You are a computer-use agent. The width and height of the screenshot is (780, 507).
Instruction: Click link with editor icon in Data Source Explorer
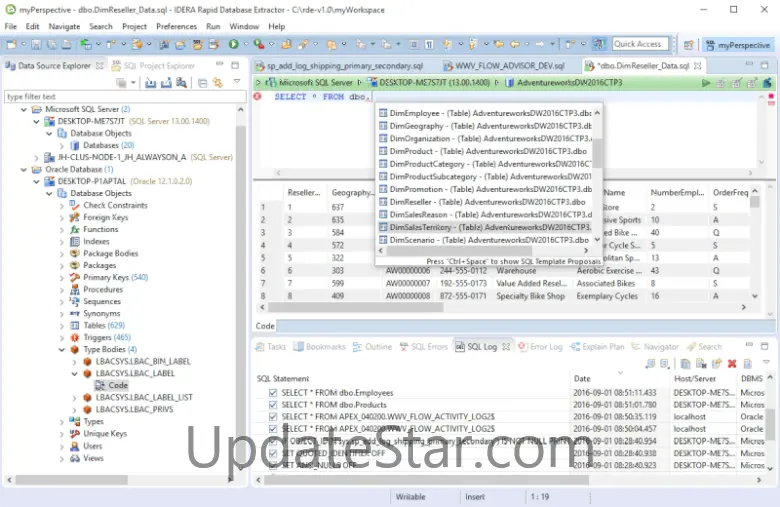pos(217,83)
